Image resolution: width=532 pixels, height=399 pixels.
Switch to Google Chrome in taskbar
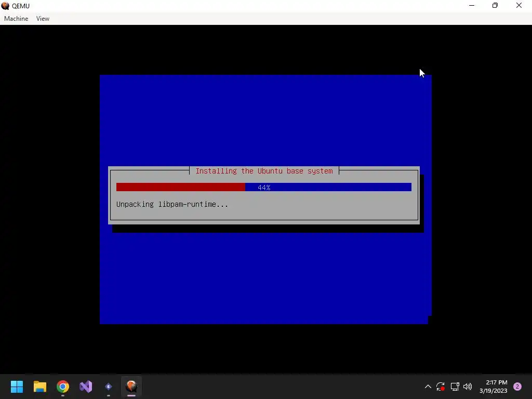(x=63, y=387)
